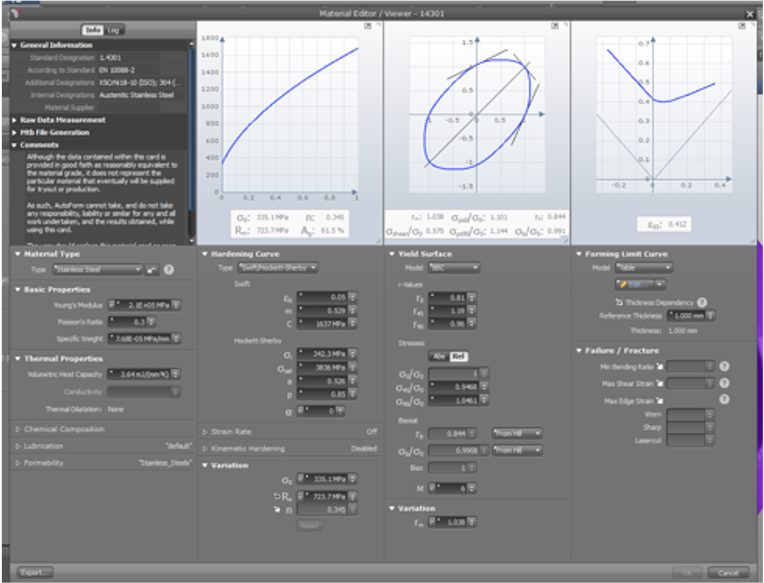Viewport: 764px width, 583px height.
Task: Click the Thickness Dependency icon
Action: 619,302
